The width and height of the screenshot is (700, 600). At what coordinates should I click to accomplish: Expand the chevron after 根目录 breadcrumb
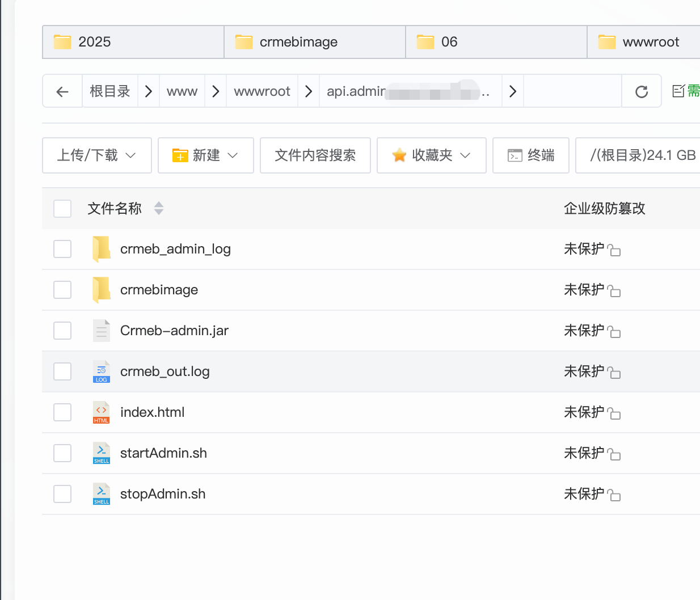click(149, 91)
